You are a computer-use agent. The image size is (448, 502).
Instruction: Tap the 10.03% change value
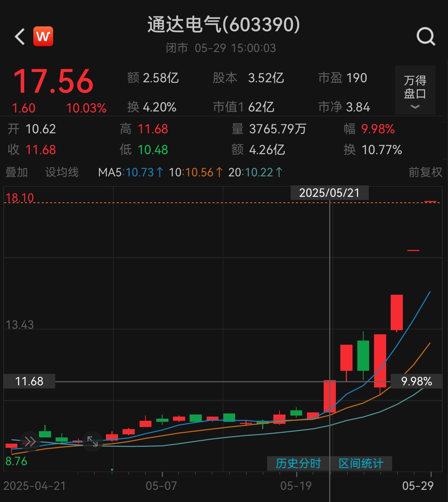click(x=86, y=108)
